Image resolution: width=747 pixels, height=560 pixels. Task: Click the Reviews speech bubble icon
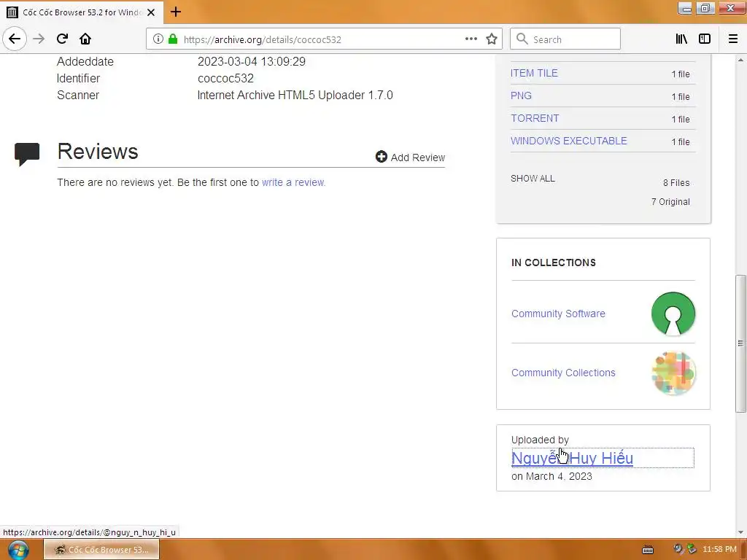(x=27, y=154)
